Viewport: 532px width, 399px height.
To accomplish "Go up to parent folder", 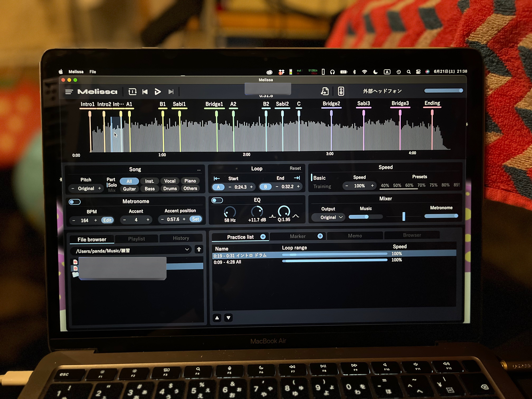I will coord(199,249).
